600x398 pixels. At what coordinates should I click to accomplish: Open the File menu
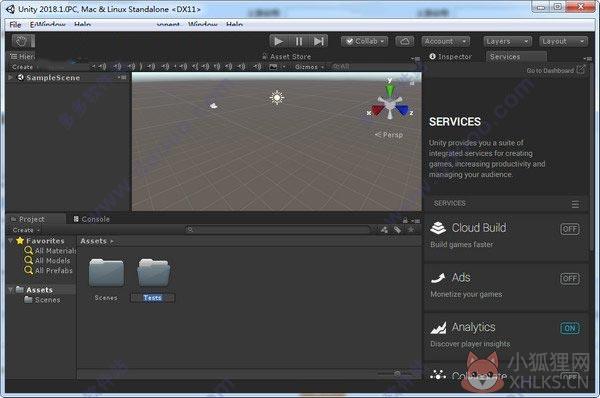[15, 25]
